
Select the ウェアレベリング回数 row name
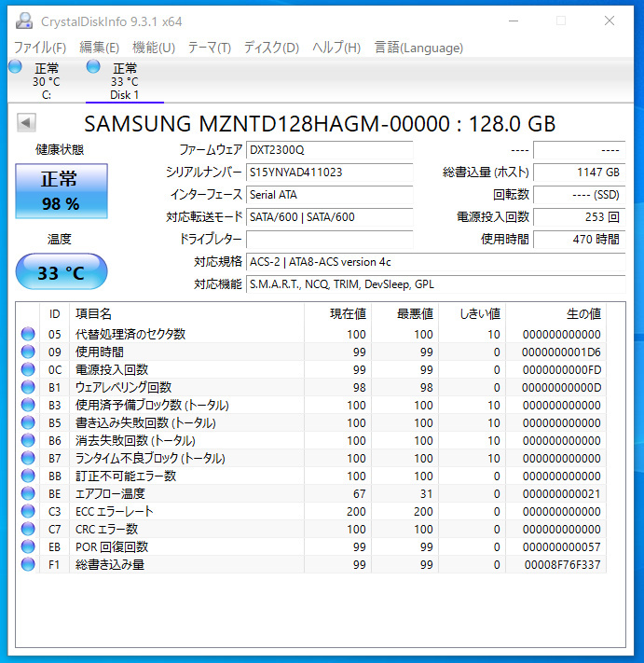(123, 387)
